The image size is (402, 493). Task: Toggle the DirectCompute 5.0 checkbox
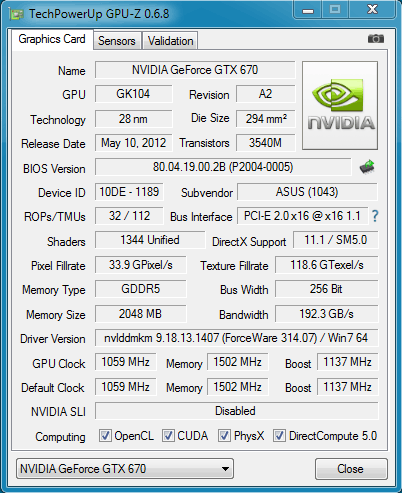click(279, 436)
